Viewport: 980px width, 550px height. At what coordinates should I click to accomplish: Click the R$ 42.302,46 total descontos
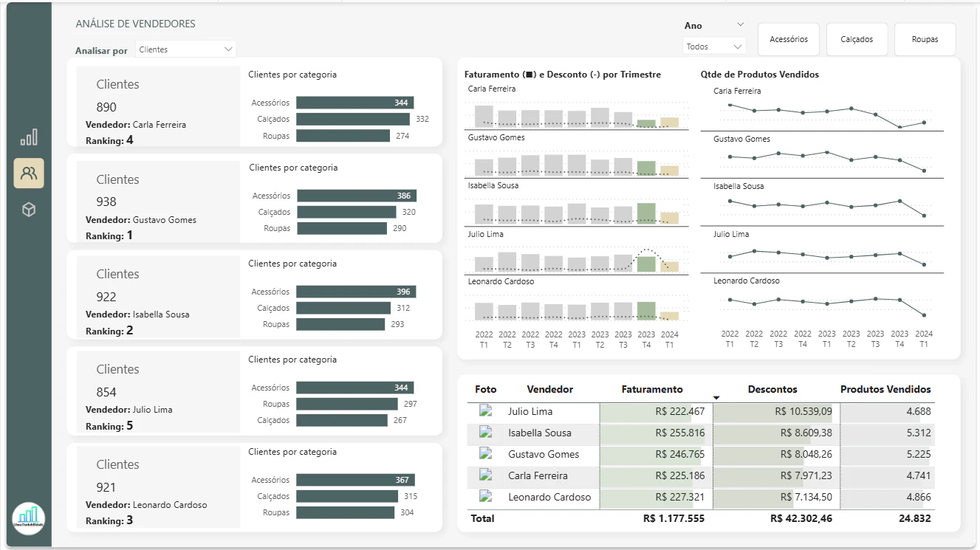(801, 518)
